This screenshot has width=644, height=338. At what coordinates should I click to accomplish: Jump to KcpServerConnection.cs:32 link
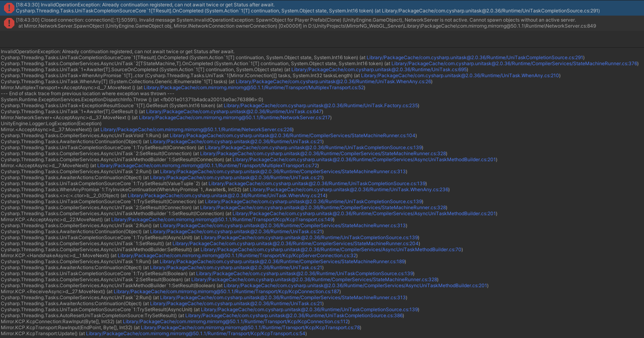(x=237, y=256)
